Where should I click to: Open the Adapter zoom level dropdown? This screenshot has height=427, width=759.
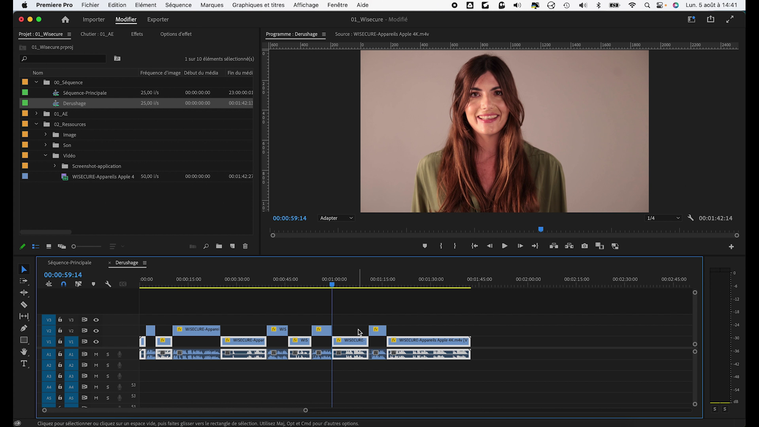[335, 218]
